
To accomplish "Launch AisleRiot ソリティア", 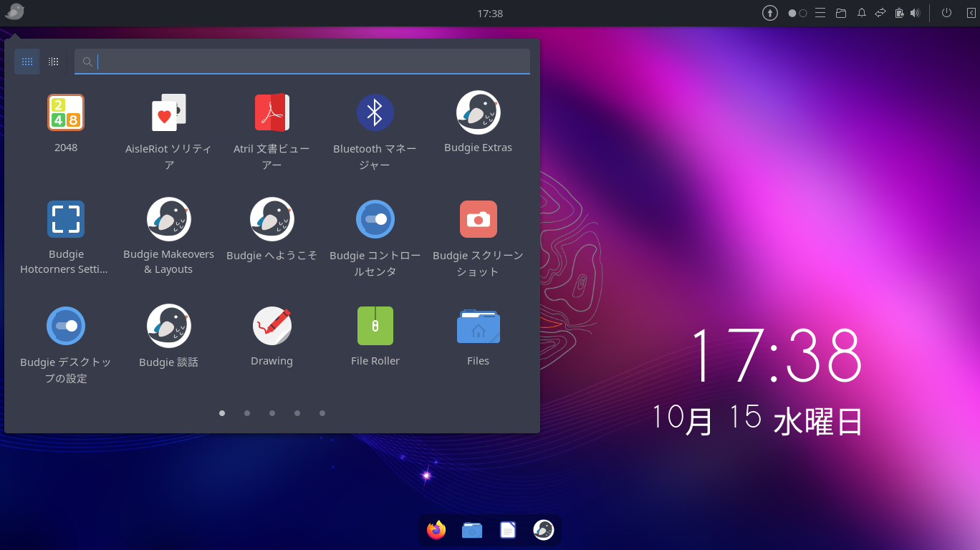I will tap(168, 112).
